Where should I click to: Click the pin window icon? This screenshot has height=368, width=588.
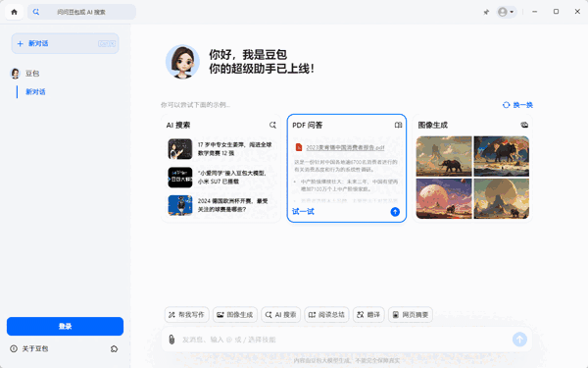(x=486, y=12)
